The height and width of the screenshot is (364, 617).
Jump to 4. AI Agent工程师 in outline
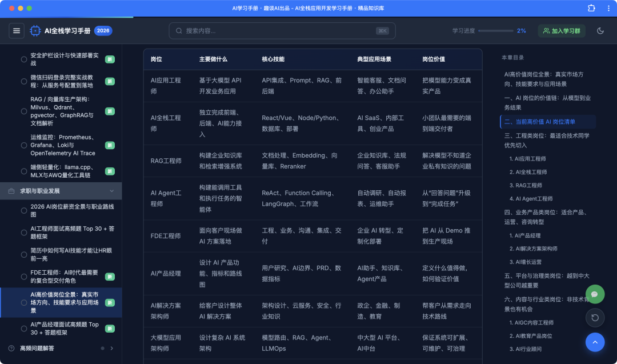click(x=531, y=199)
